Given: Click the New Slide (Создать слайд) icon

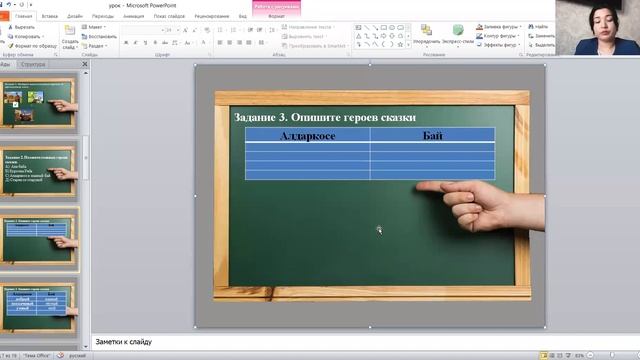Looking at the screenshot, I should pos(70,31).
